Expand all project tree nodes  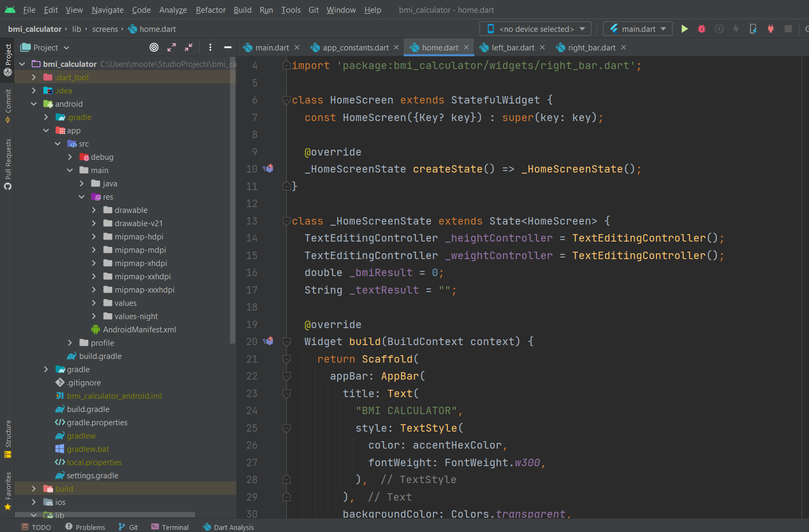(172, 47)
